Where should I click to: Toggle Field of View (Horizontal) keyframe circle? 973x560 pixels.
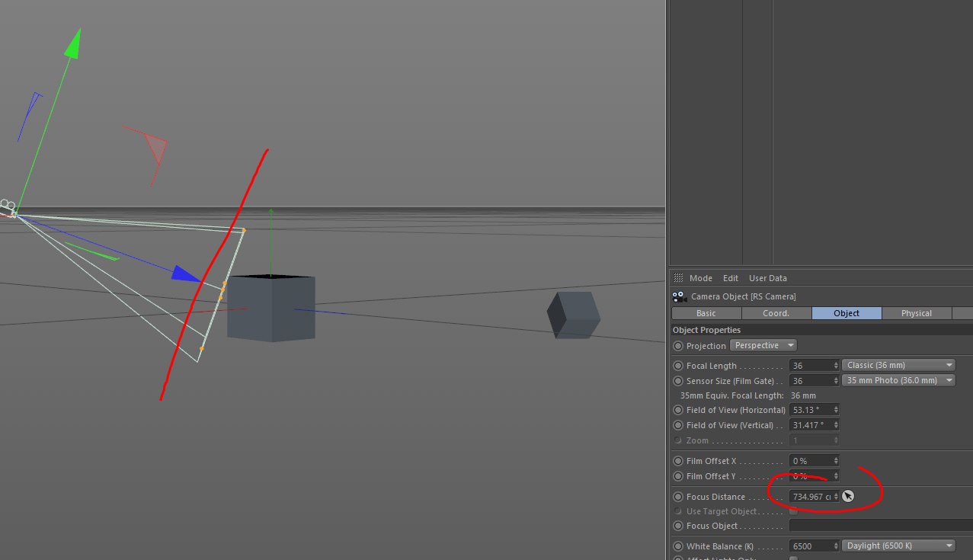678,410
